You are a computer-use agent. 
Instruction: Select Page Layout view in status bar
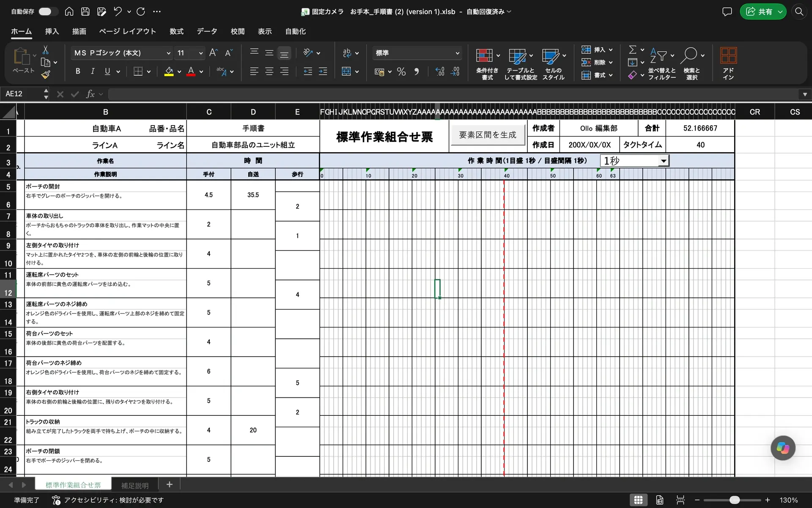659,500
